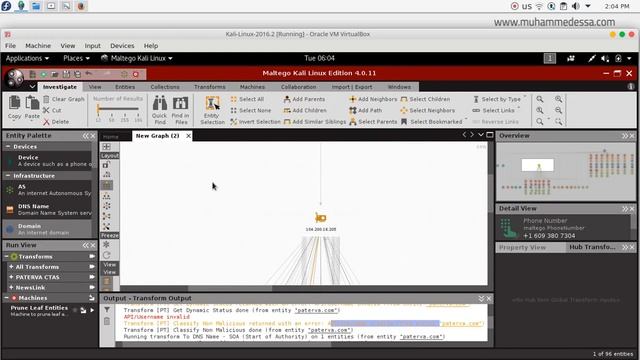The width and height of the screenshot is (640, 360).
Task: Click Add Children in ribbon
Action: (x=305, y=110)
